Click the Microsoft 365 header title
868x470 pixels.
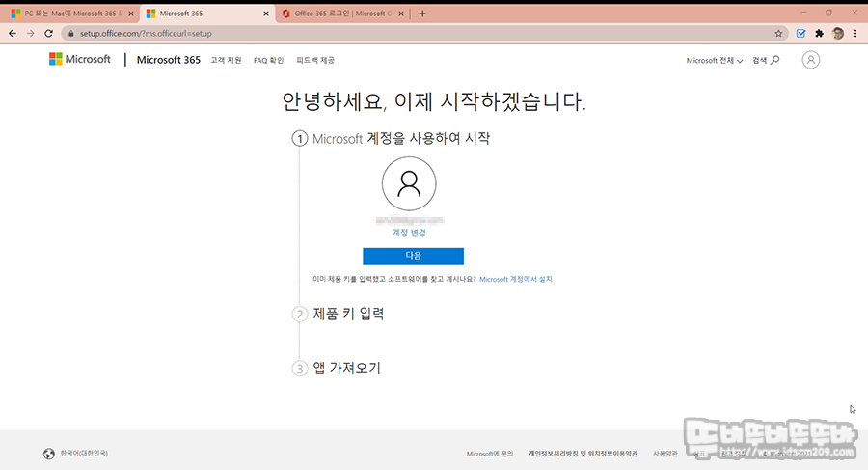168,59
